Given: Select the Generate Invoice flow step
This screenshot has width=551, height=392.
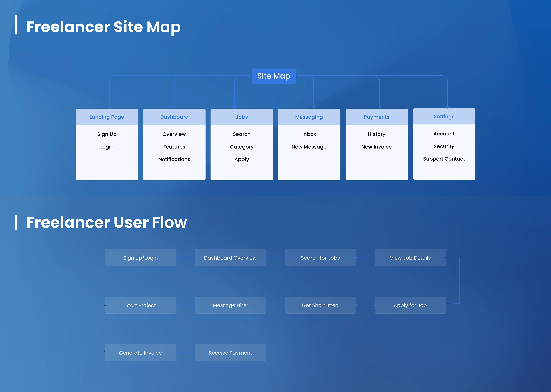Looking at the screenshot, I should [141, 353].
